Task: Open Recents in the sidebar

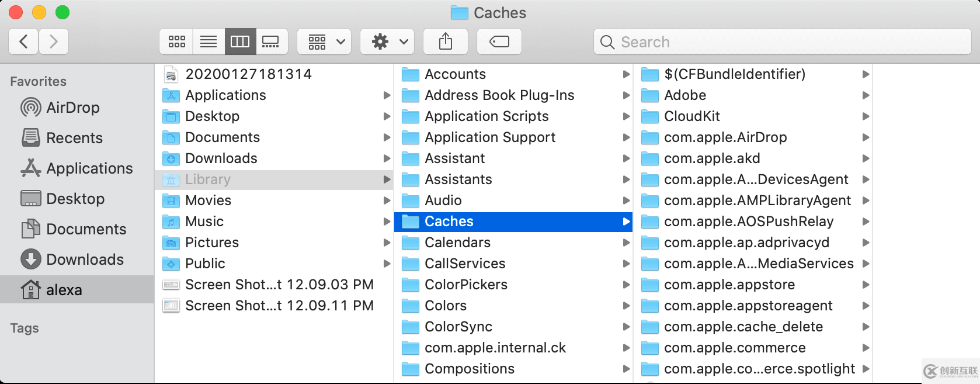Action: click(77, 138)
